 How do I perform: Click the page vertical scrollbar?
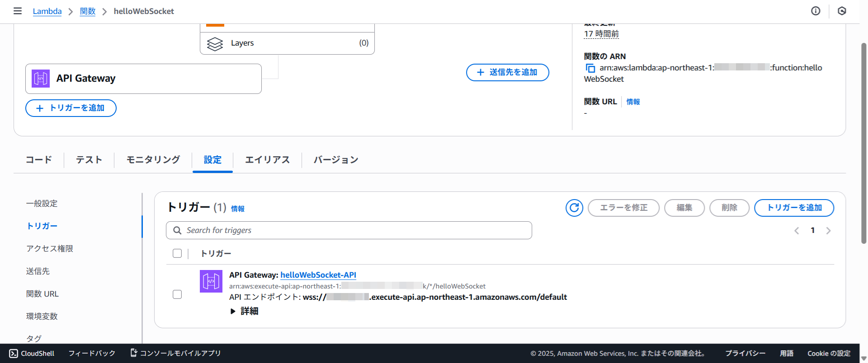863,144
